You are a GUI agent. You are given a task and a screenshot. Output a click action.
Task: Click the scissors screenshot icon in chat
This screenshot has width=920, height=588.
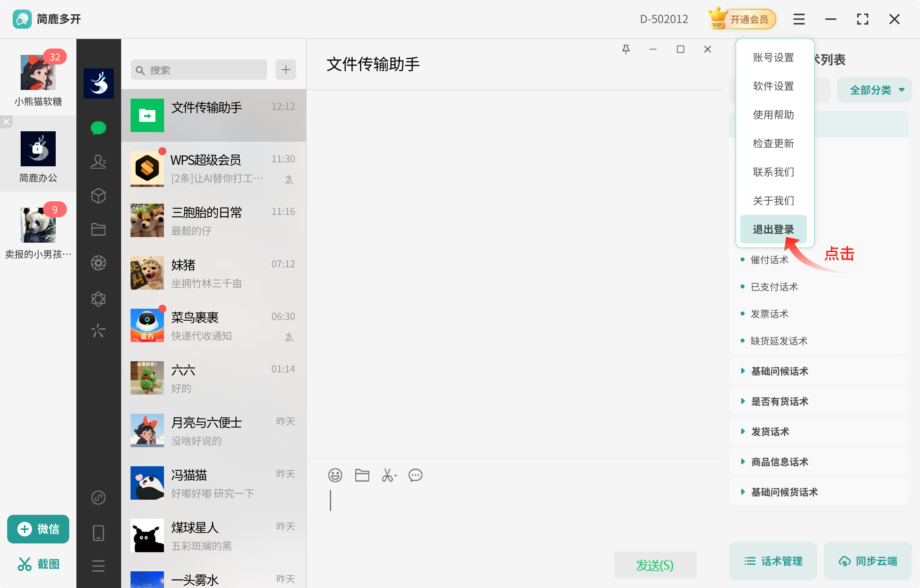tap(388, 475)
